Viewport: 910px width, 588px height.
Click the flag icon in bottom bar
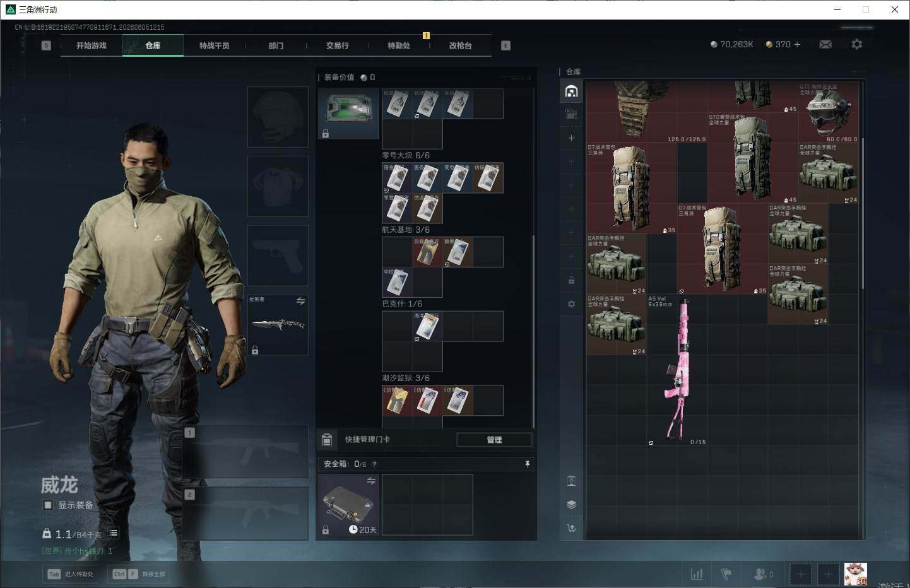click(726, 574)
